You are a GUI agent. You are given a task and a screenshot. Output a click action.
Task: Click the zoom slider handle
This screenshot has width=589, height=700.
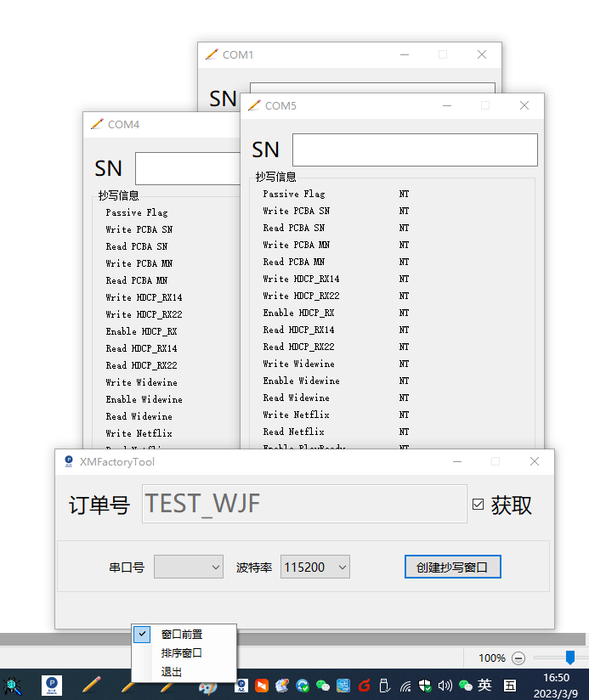tap(570, 658)
